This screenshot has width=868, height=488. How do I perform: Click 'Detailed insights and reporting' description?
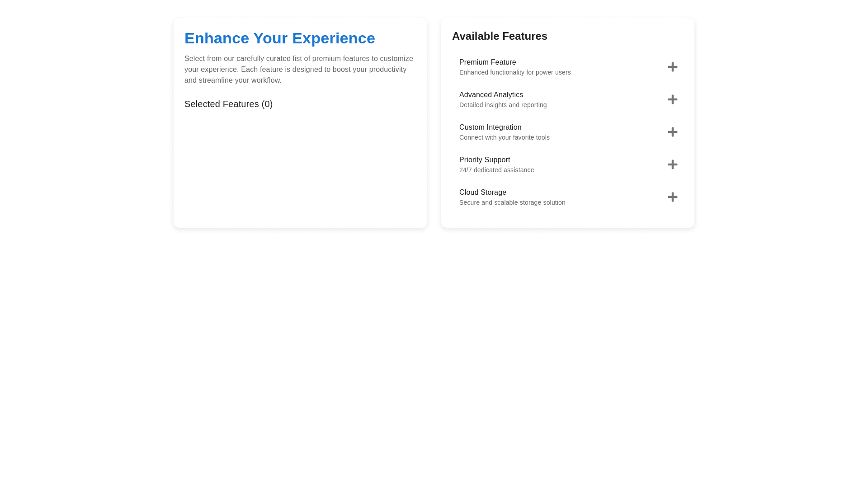click(x=503, y=105)
